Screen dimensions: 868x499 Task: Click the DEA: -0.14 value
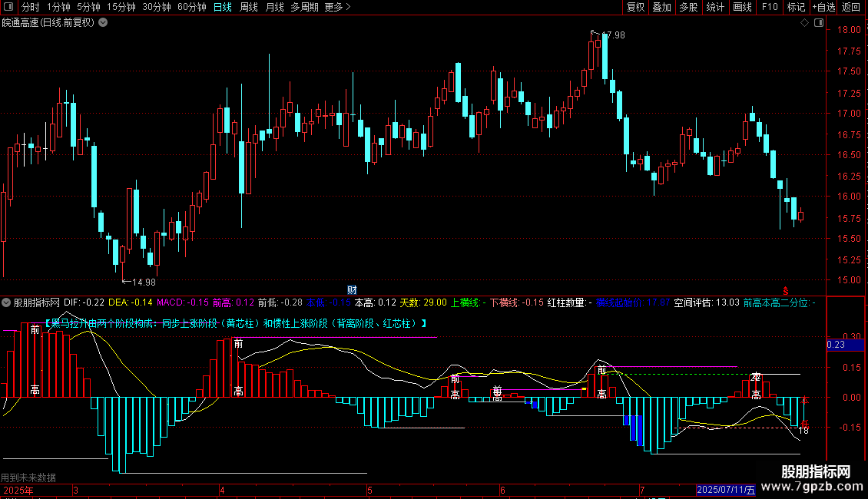pos(131,302)
